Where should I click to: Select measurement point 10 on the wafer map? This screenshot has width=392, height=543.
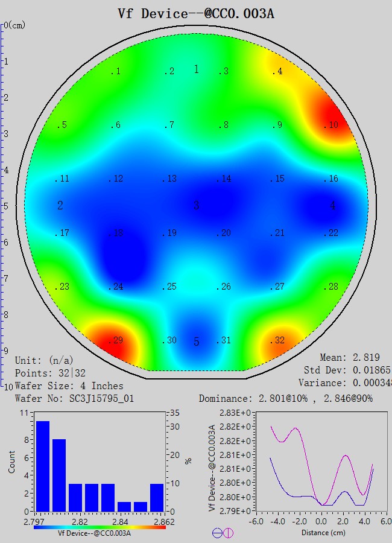point(331,125)
